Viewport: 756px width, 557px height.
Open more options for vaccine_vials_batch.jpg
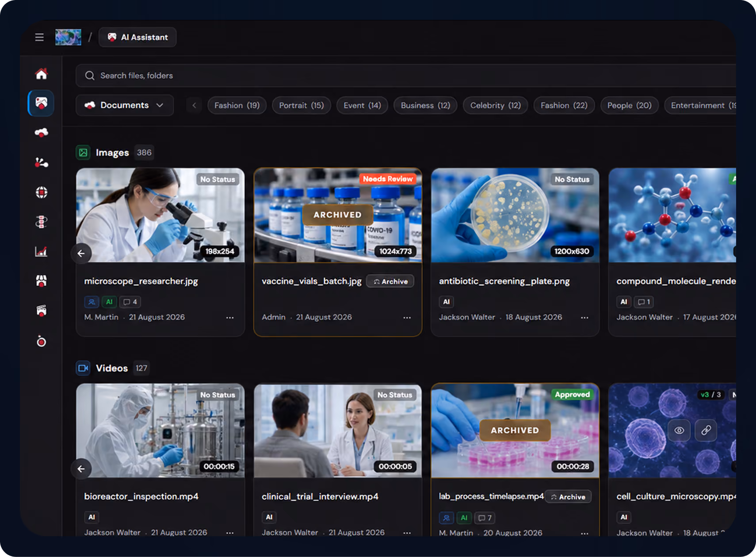407,318
